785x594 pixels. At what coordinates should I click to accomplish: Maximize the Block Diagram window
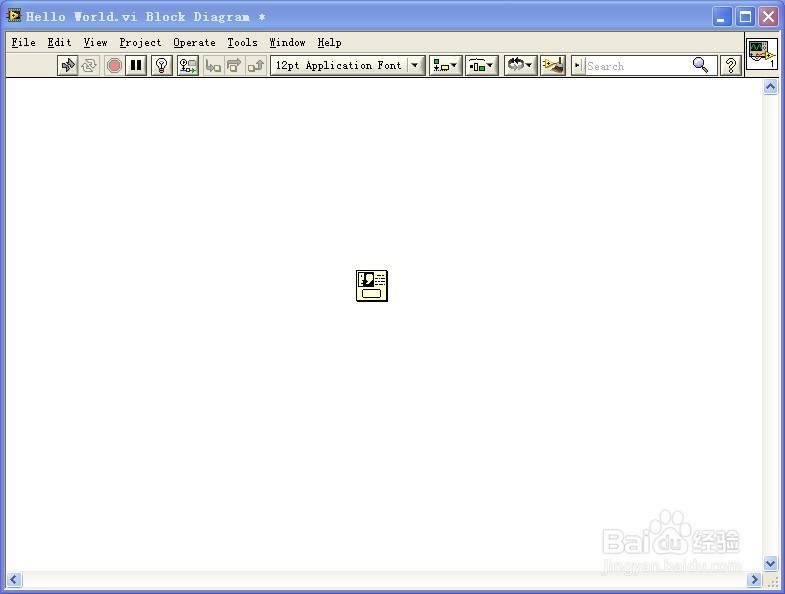pos(745,17)
